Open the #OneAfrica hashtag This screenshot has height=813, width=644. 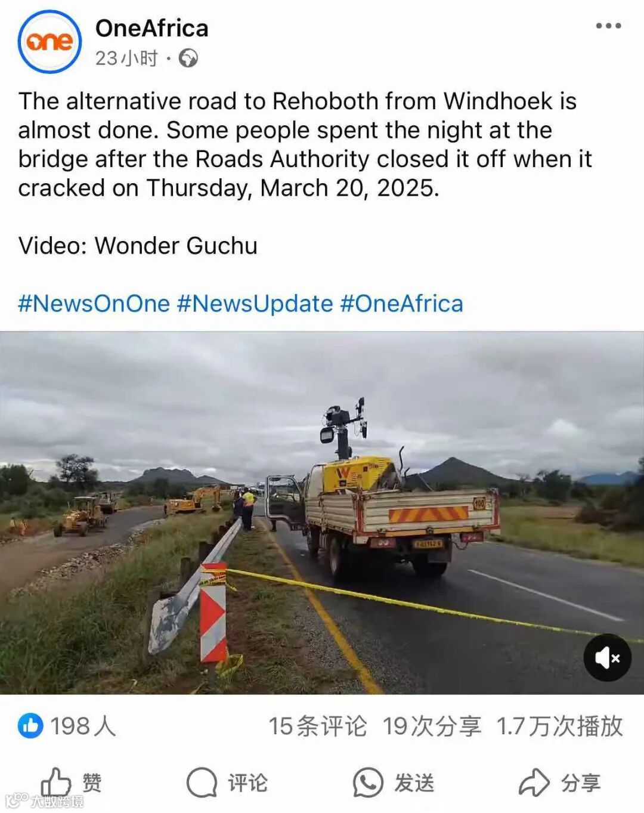tap(402, 304)
